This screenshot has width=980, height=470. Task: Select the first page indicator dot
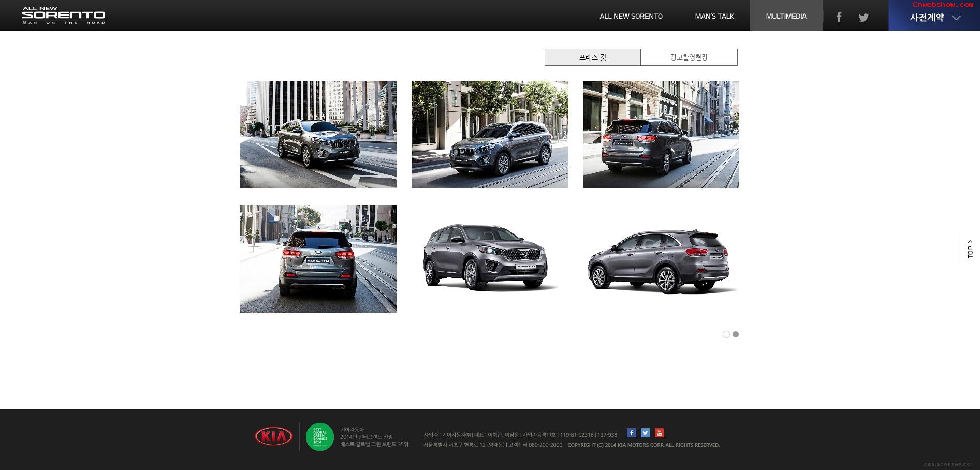click(726, 334)
